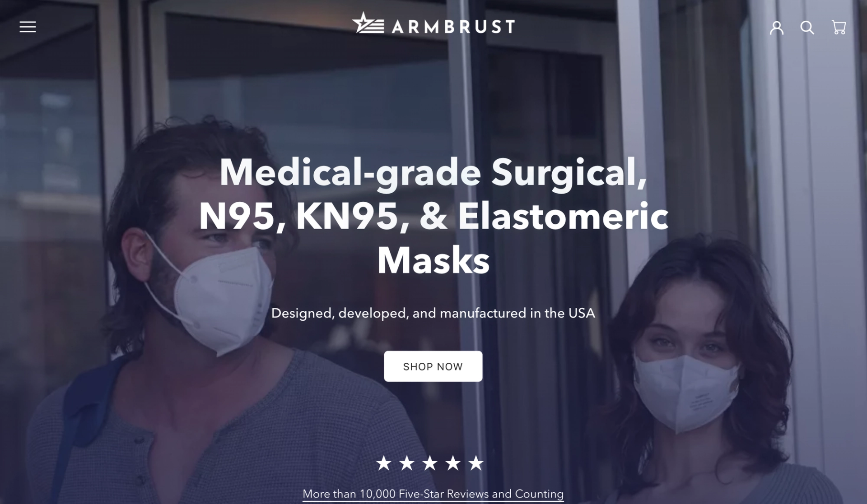View the shopping cart icon
The width and height of the screenshot is (867, 504).
(x=839, y=27)
